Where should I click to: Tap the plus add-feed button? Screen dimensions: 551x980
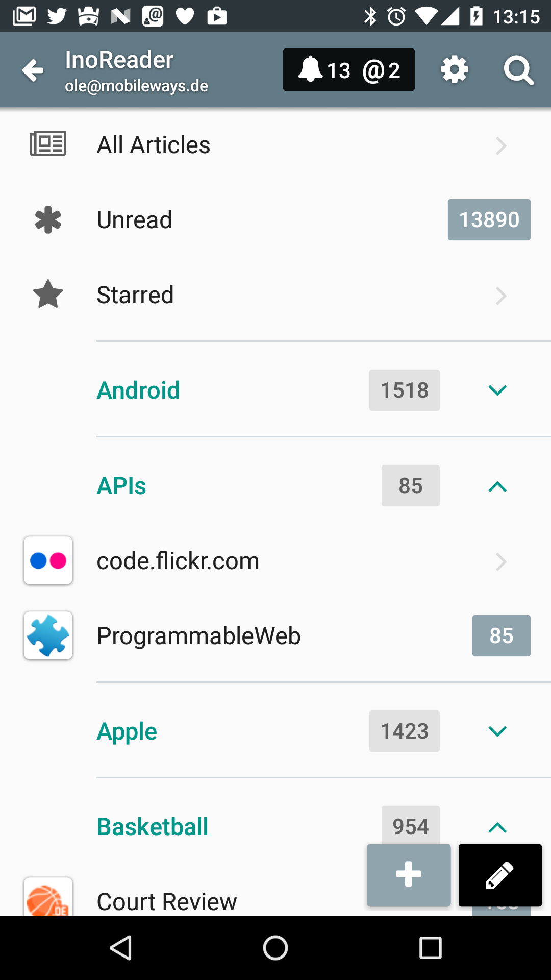(409, 875)
